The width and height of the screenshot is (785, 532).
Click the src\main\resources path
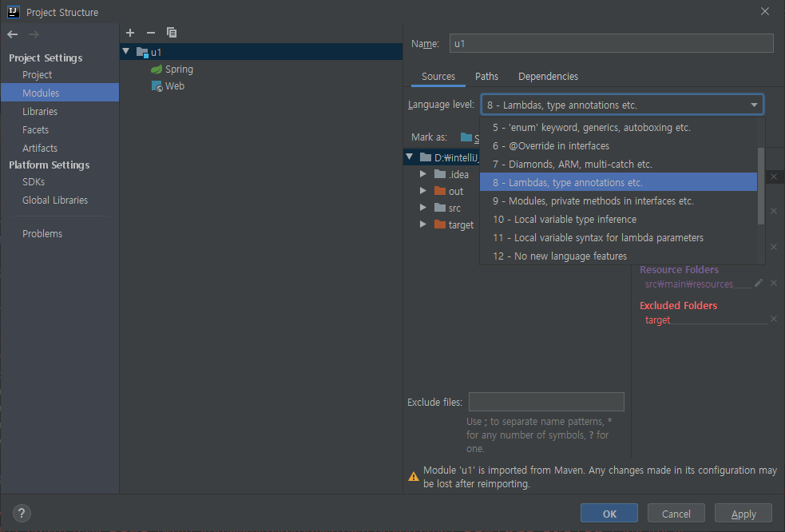click(x=689, y=284)
